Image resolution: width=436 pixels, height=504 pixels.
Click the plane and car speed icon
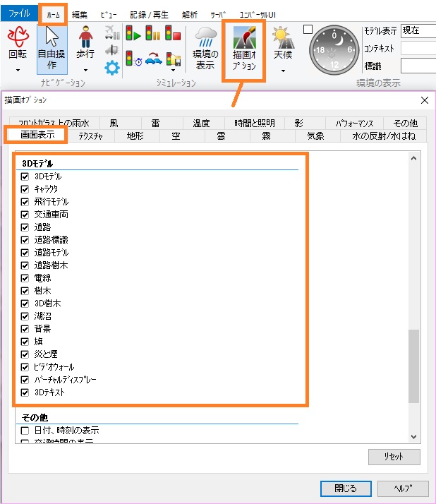[x=112, y=32]
